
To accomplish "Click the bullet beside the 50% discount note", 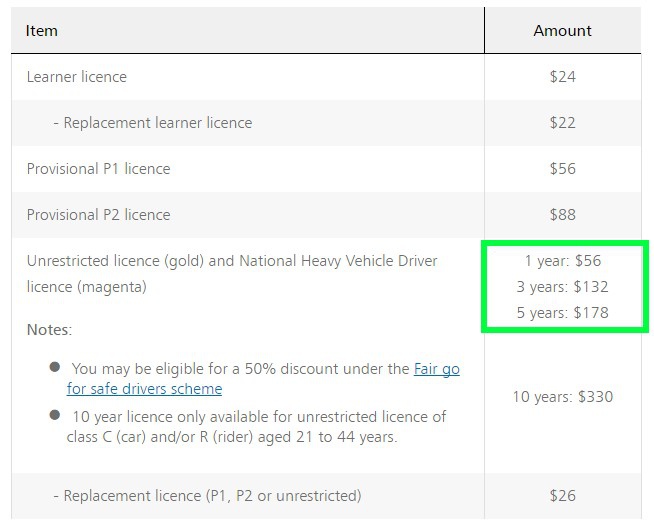I will 55,367.
